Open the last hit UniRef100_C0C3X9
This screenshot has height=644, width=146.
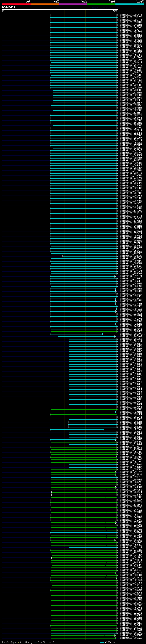(131, 638)
